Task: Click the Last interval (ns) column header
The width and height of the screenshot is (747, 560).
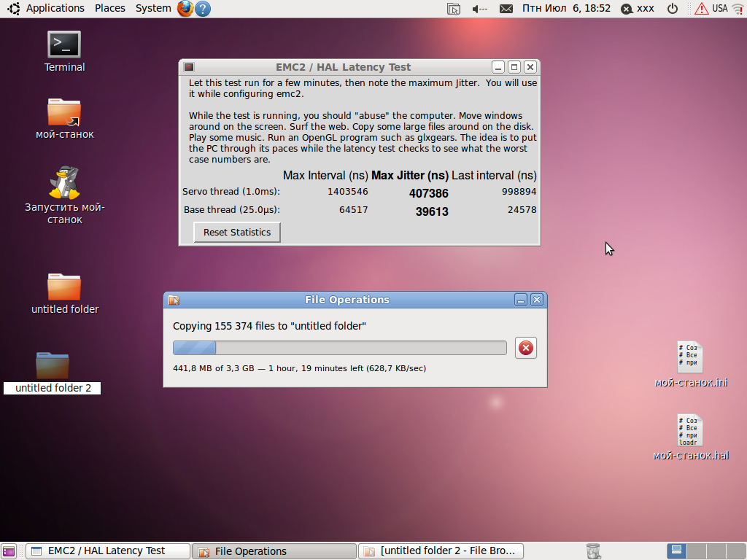Action: [x=494, y=176]
